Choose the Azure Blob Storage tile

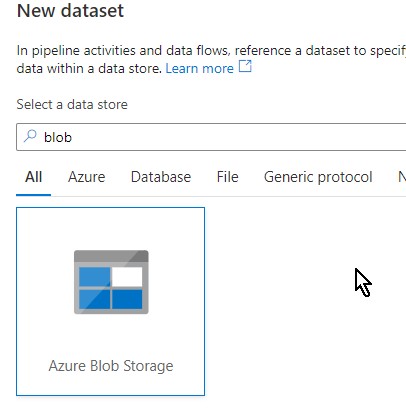point(110,301)
